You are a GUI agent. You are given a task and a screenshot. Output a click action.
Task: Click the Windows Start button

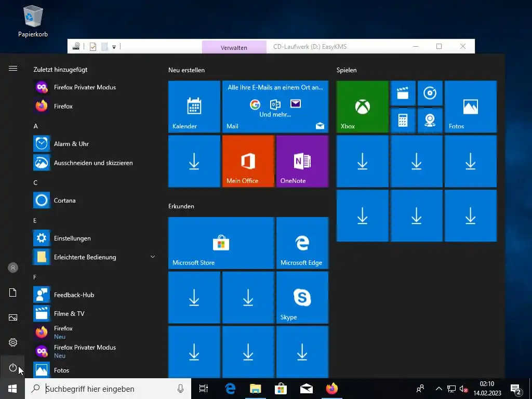coord(12,389)
